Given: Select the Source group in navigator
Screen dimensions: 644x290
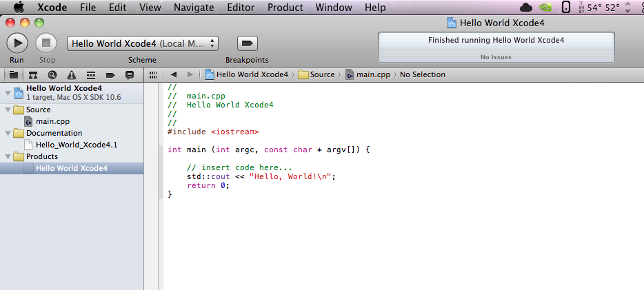Looking at the screenshot, I should coord(72,110).
